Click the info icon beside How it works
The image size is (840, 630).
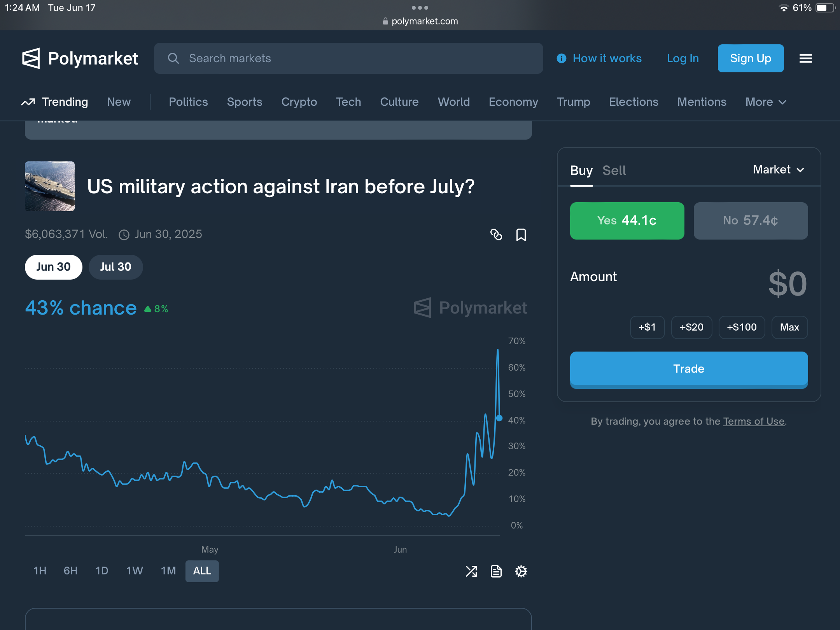pos(562,58)
